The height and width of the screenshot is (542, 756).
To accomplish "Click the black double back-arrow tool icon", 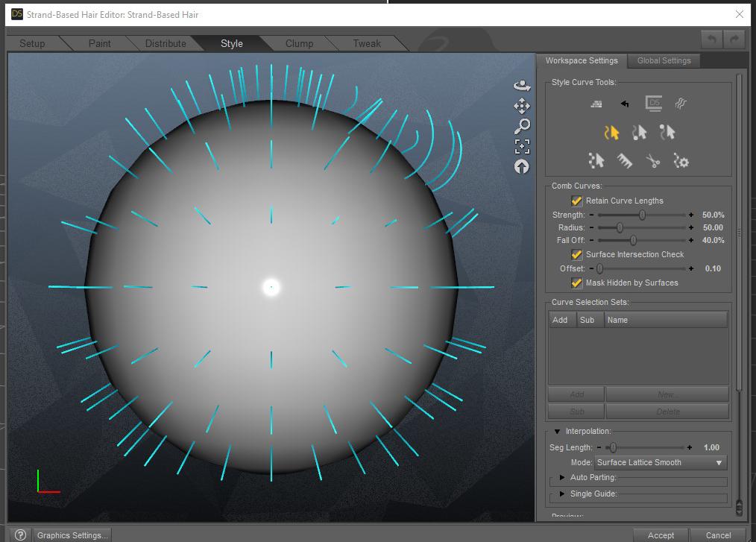I will point(624,104).
